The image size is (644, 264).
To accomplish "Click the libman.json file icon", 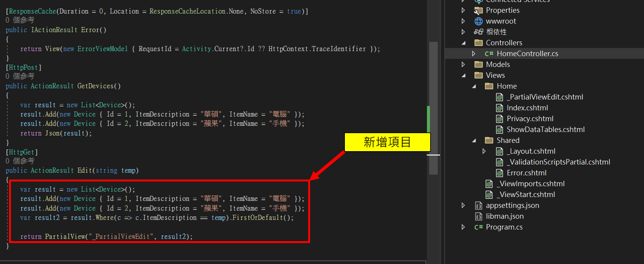I will 478,216.
